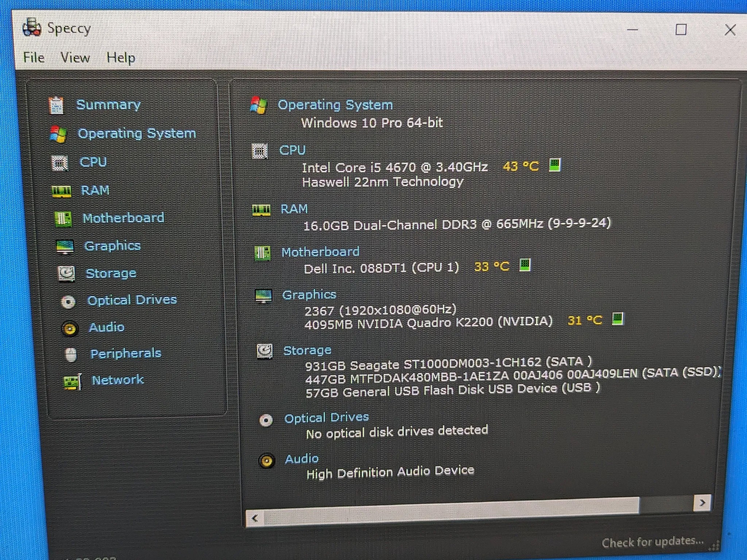
Task: Open the Audio heading link in summary
Action: [302, 459]
